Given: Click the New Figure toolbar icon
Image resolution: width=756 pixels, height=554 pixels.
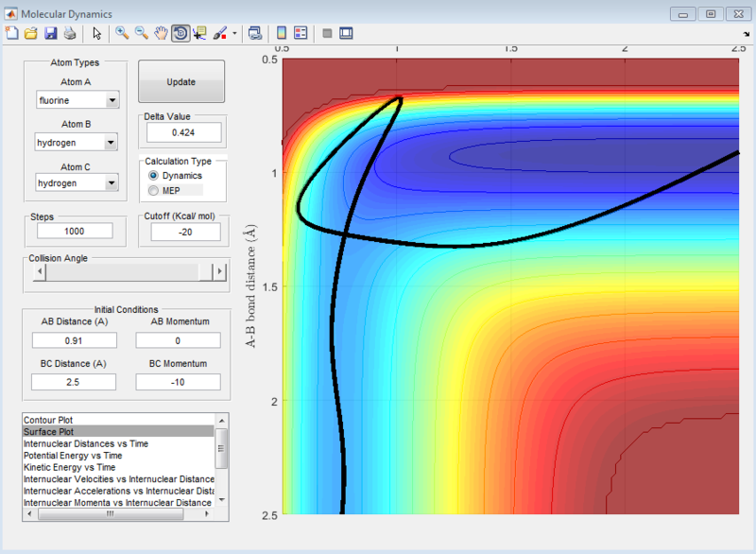Looking at the screenshot, I should tap(12, 33).
